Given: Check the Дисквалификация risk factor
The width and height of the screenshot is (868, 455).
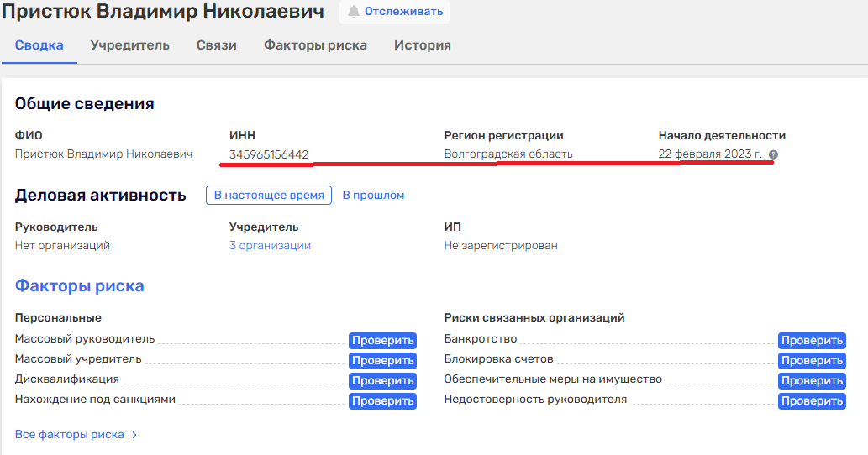Looking at the screenshot, I should [382, 380].
